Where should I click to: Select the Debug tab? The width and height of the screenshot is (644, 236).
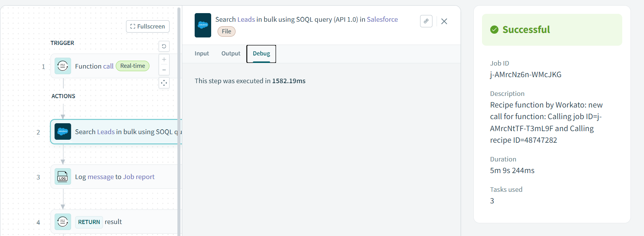point(261,54)
